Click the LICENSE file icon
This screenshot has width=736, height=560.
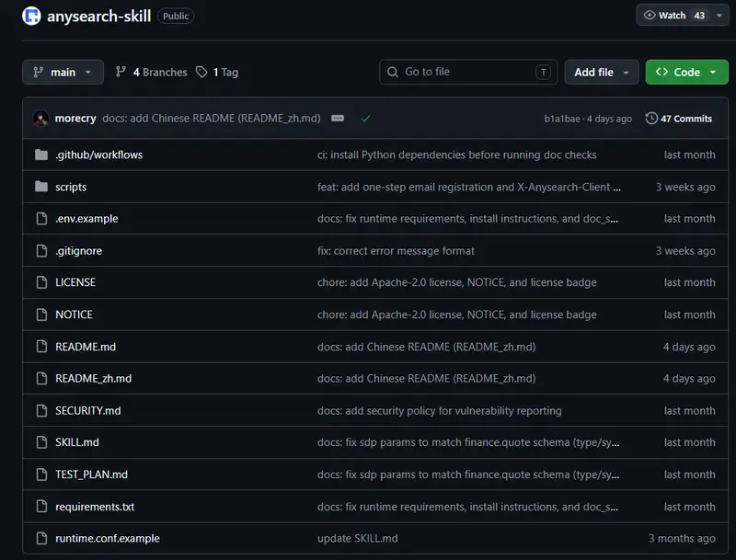[41, 282]
